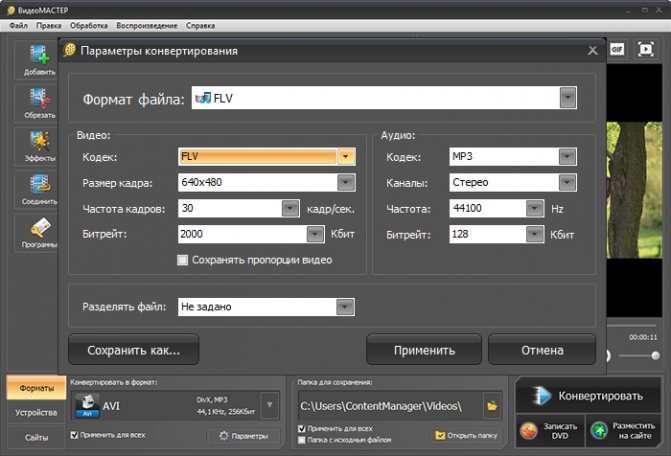Open the Эффекты (effects) tool
The width and height of the screenshot is (671, 456).
click(39, 141)
